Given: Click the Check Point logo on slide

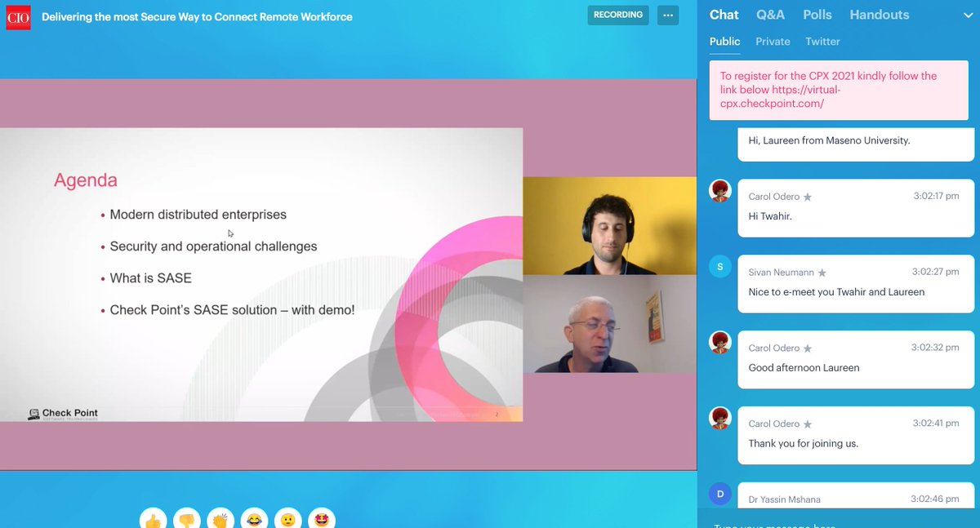Looking at the screenshot, I should click(63, 414).
